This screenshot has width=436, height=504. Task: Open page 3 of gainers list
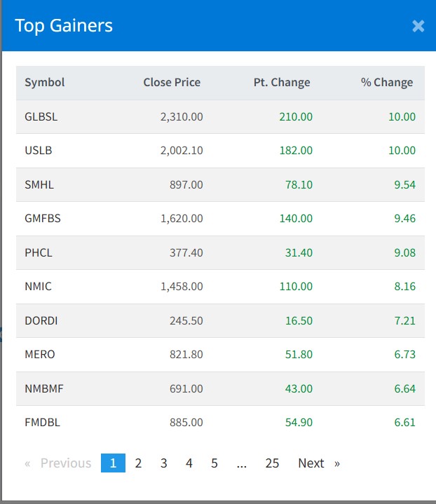[164, 463]
